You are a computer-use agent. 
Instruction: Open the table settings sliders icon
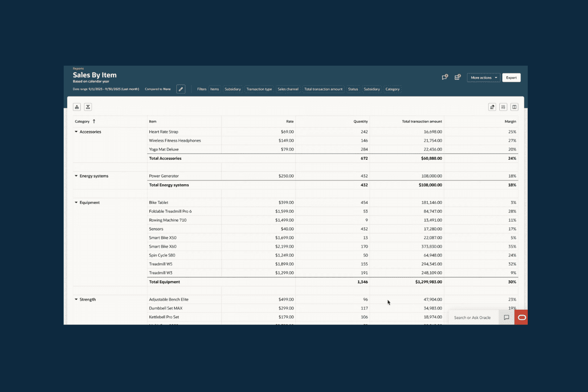pyautogui.click(x=503, y=107)
